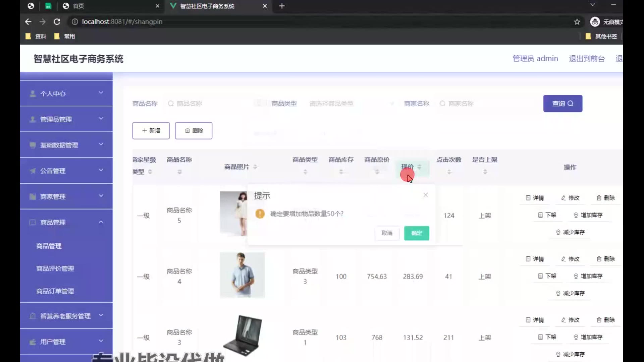Click the incognito 无痕模式 icon
This screenshot has height=362, width=644.
coord(595,22)
